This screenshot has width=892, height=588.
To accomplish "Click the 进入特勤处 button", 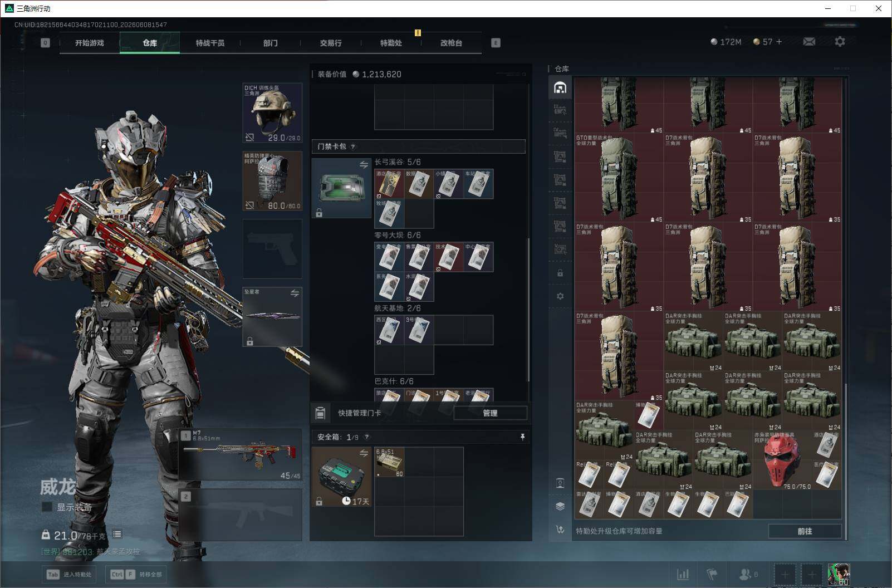I will [x=70, y=574].
